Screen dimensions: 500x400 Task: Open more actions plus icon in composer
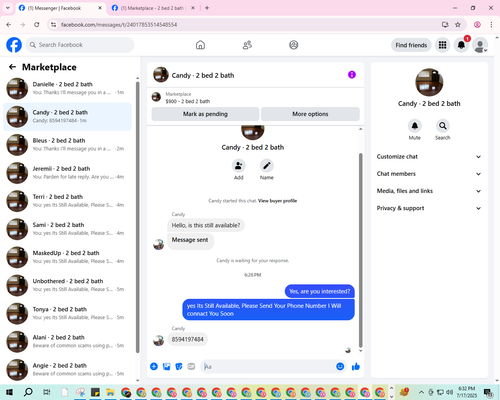click(154, 367)
